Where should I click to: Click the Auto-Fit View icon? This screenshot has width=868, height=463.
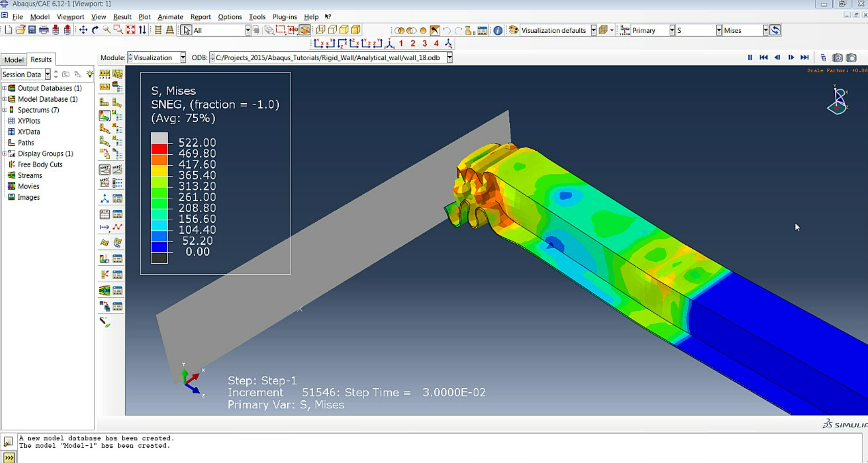(x=130, y=30)
